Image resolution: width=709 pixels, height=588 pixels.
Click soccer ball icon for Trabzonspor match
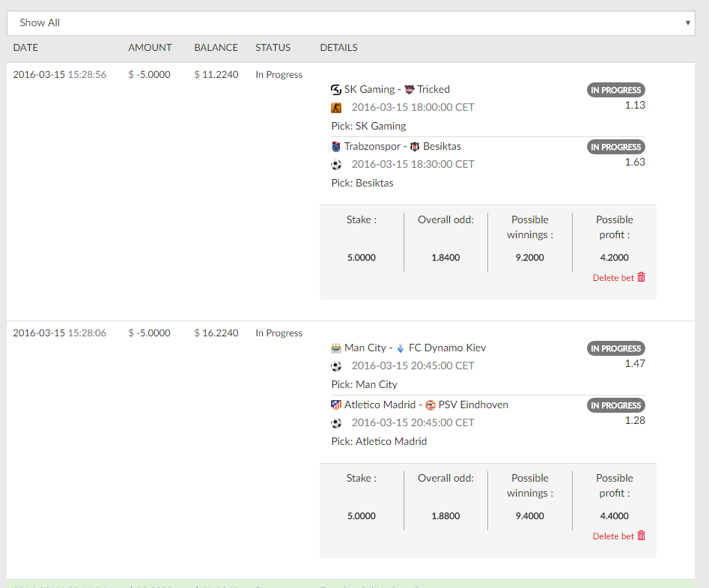pyautogui.click(x=336, y=165)
